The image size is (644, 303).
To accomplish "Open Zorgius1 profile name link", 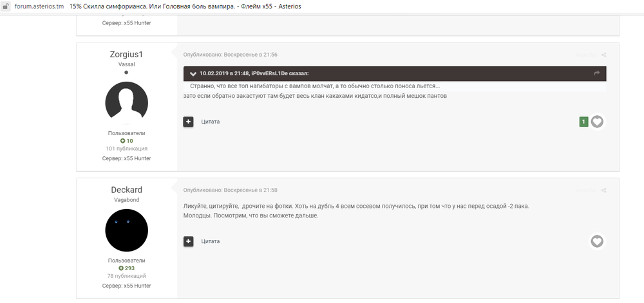I will click(126, 55).
